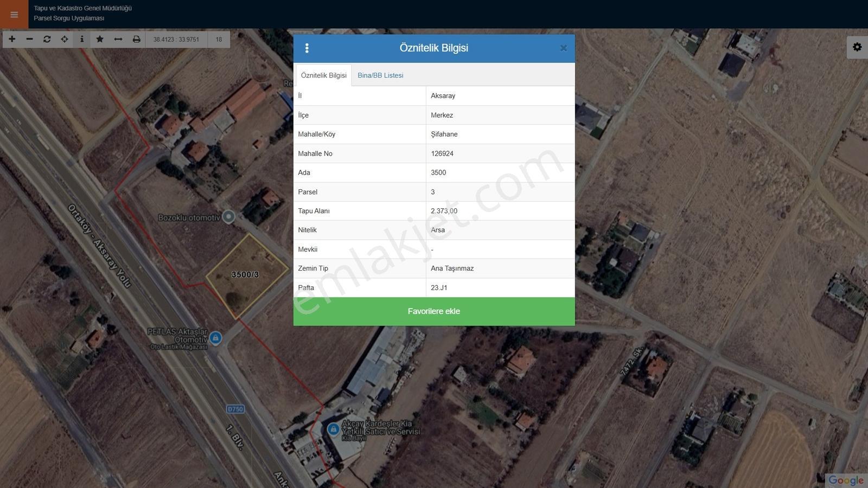Print the map with printer icon
868x488 pixels.
(136, 39)
